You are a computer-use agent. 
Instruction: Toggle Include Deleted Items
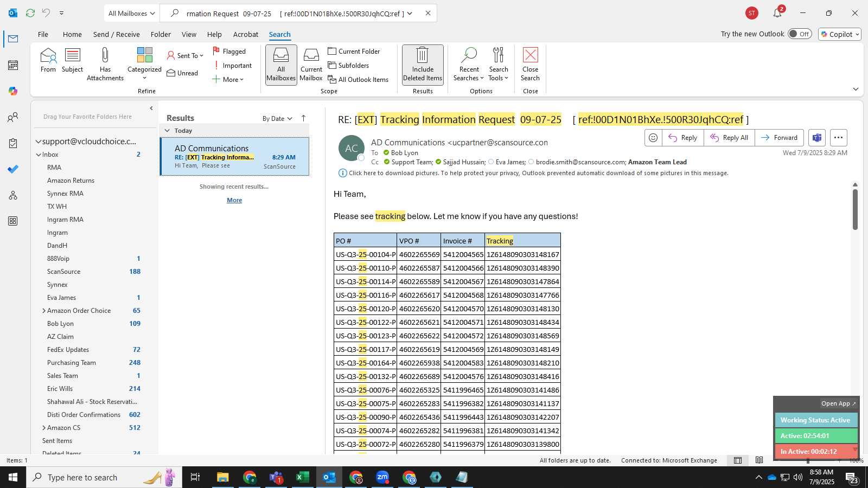423,64
